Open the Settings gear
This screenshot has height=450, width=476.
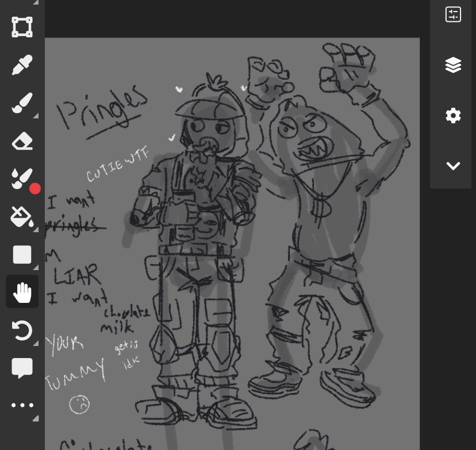tap(453, 116)
